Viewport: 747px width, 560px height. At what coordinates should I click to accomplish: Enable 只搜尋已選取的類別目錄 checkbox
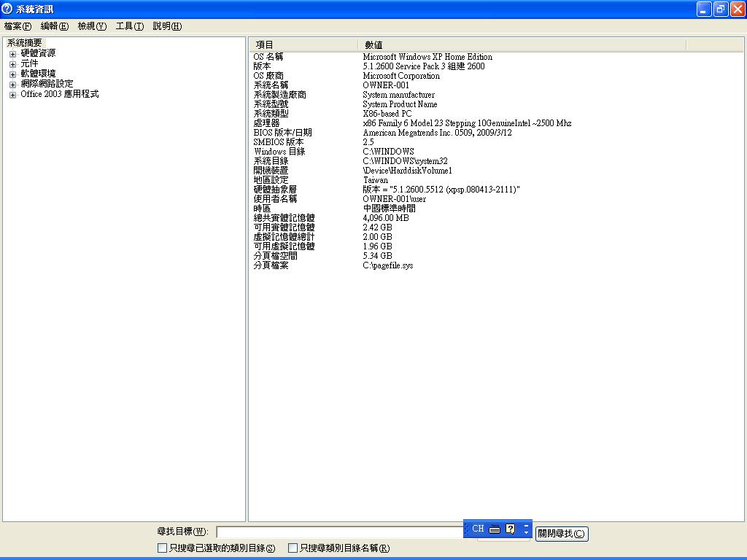coord(162,548)
